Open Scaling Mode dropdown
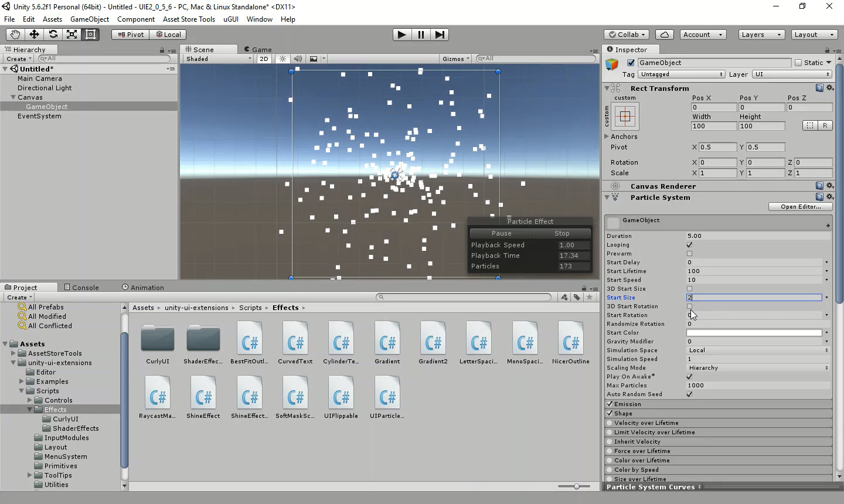Screen dimensions: 844x504 point(758,368)
